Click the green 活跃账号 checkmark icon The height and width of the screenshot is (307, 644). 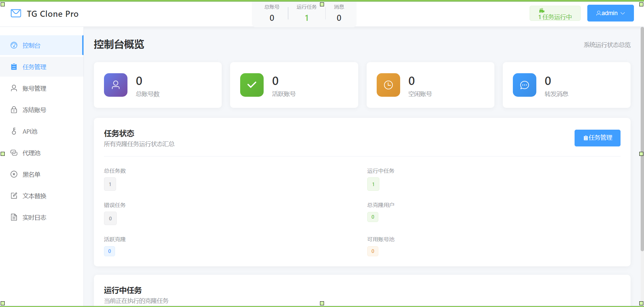click(252, 85)
